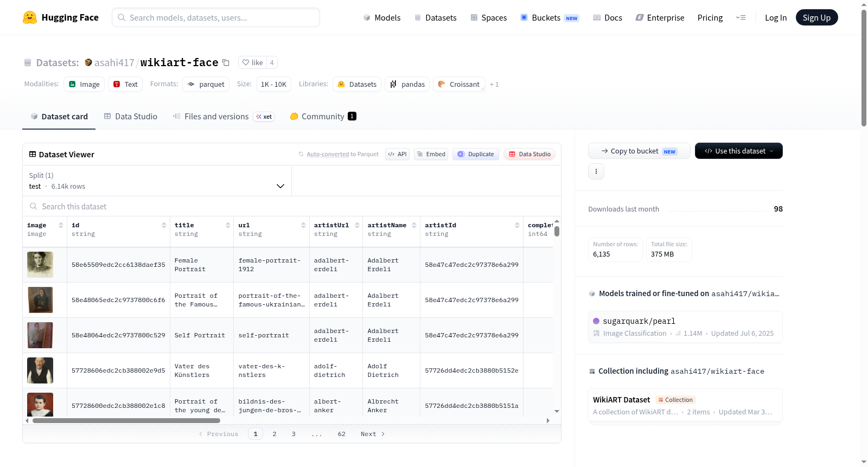Jump to page 62
Image resolution: width=868 pixels, height=467 pixels.
pos(341,434)
